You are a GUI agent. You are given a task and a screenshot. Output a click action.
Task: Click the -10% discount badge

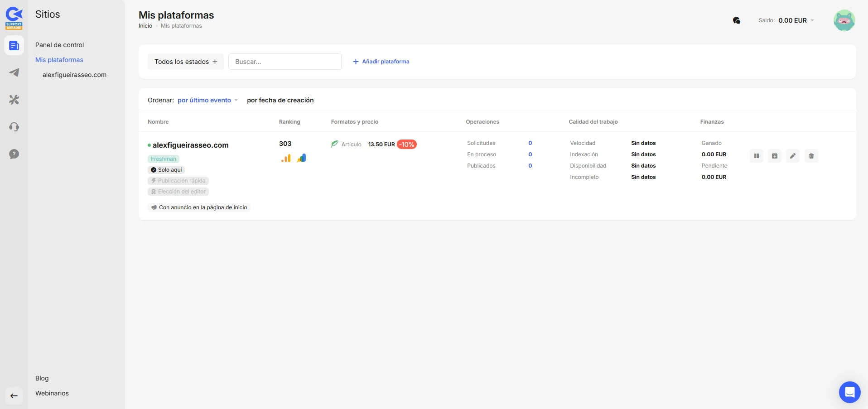coord(407,144)
